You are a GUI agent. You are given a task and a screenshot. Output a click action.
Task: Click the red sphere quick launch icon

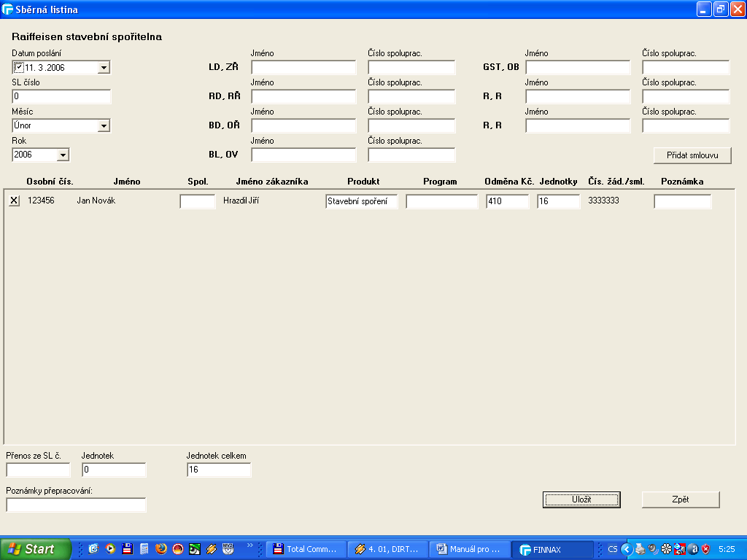coord(178,549)
